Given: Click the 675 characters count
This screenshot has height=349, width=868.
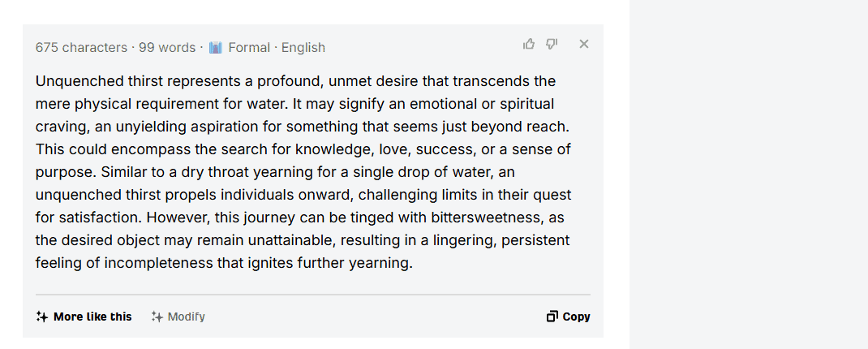Looking at the screenshot, I should (81, 48).
